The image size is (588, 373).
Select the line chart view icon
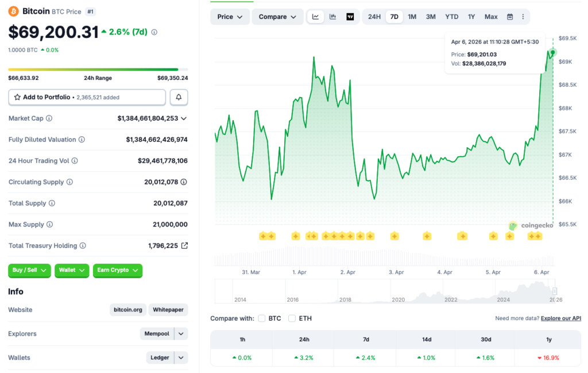click(315, 17)
